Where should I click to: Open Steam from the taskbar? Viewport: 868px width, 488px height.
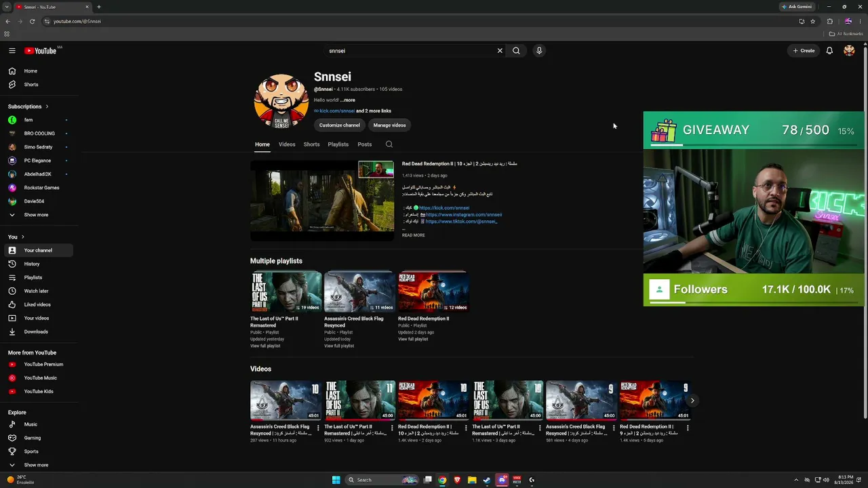[487, 480]
